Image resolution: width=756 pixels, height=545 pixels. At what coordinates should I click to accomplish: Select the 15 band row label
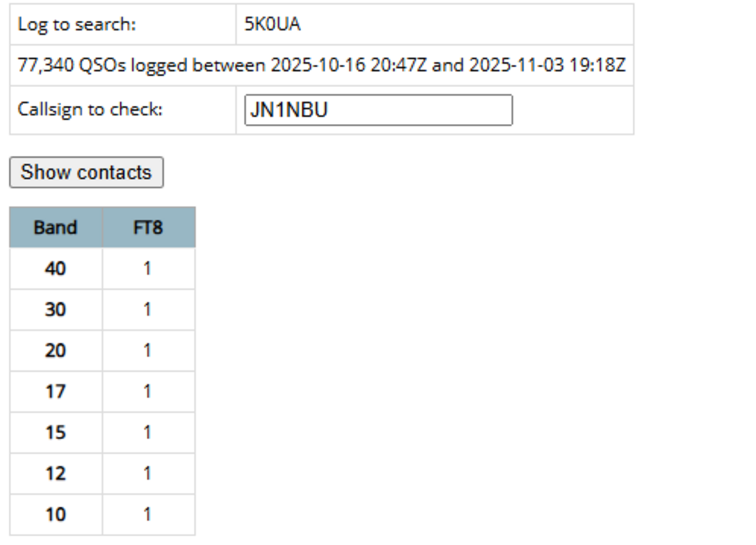55,432
